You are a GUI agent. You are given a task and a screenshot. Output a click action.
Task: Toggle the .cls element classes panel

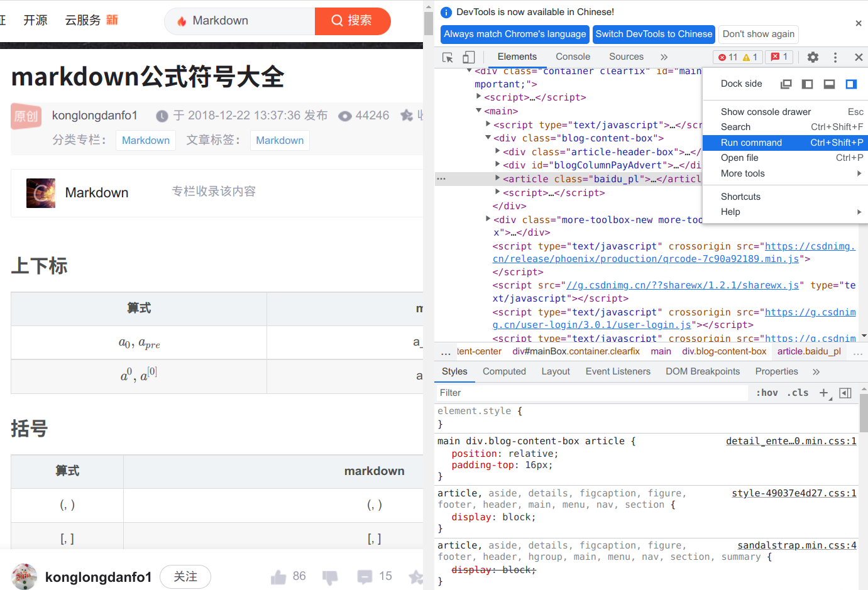click(x=798, y=393)
